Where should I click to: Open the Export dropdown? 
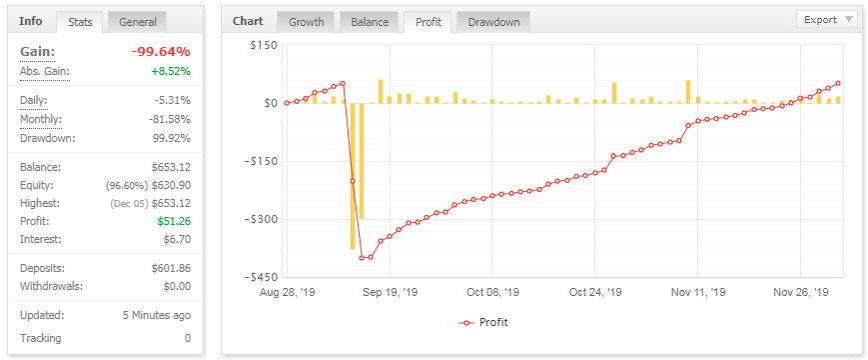point(828,19)
